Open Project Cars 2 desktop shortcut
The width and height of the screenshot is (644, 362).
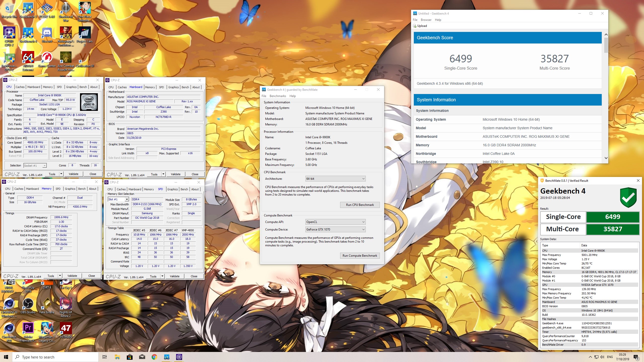pyautogui.click(x=85, y=36)
